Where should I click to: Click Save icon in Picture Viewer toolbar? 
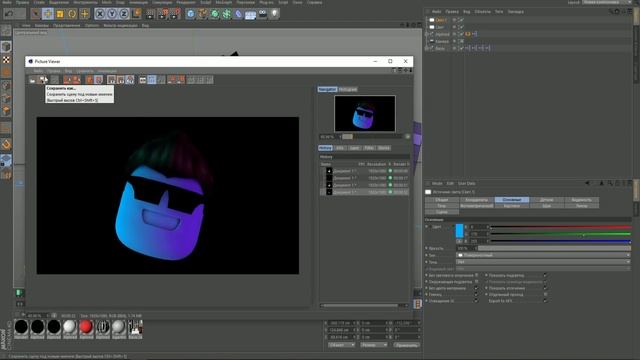click(43, 80)
